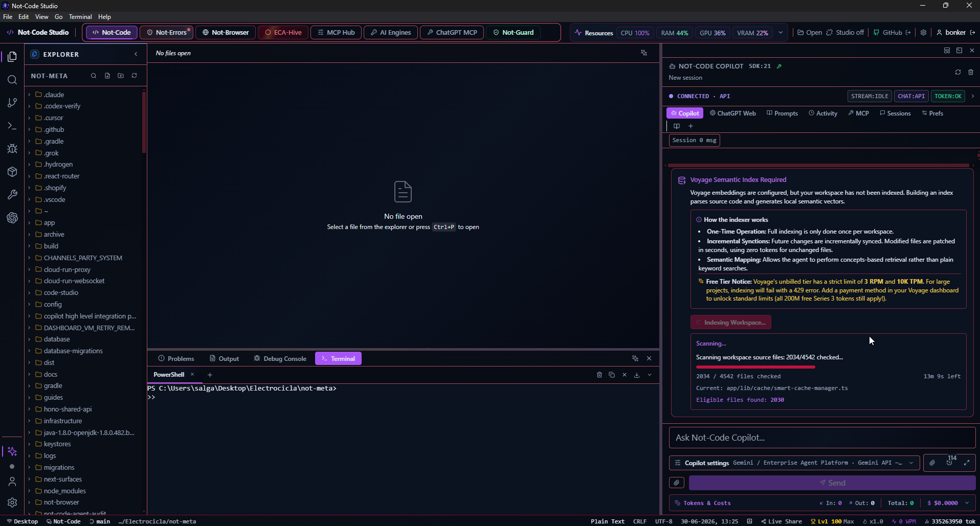Open the wrench tools icon in activity bar
The image size is (980, 526).
[x=12, y=195]
